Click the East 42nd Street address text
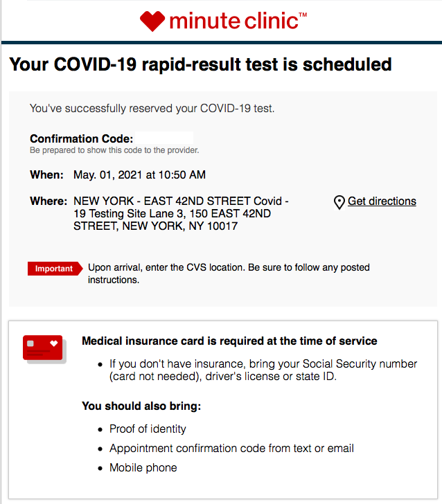 click(181, 213)
